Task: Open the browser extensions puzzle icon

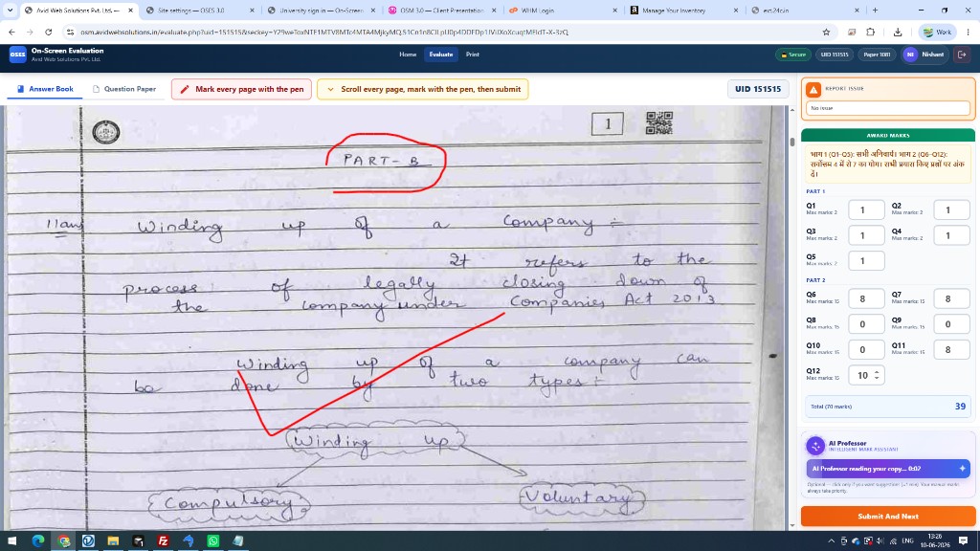Action: click(x=870, y=32)
